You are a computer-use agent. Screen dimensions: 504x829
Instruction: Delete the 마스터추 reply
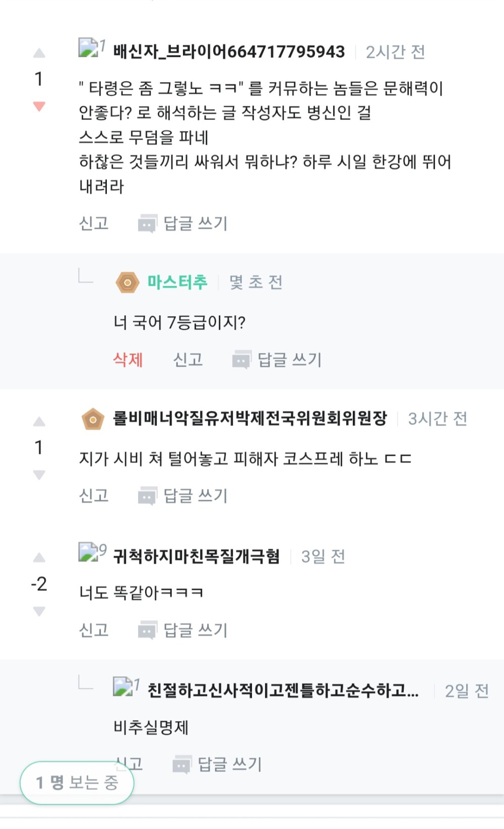128,360
